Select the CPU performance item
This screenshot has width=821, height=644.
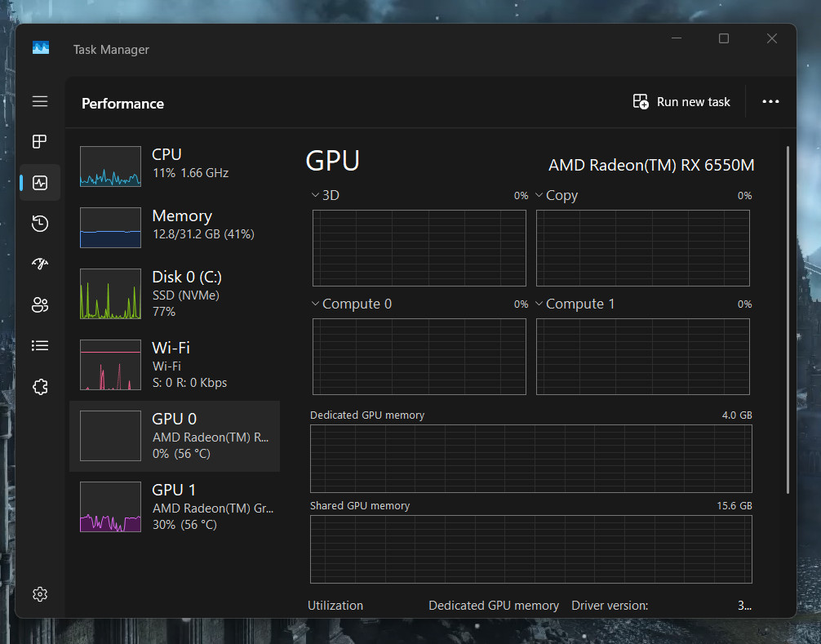click(x=175, y=166)
